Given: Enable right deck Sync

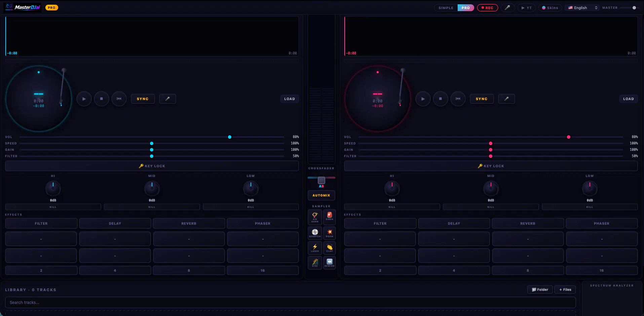Looking at the screenshot, I should click(482, 99).
